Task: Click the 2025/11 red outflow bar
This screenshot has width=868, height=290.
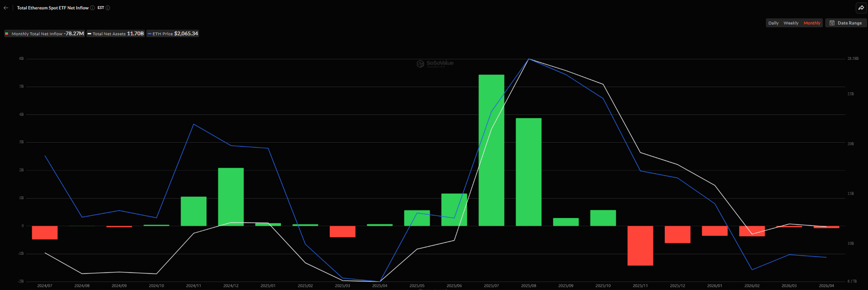Action: [640, 246]
